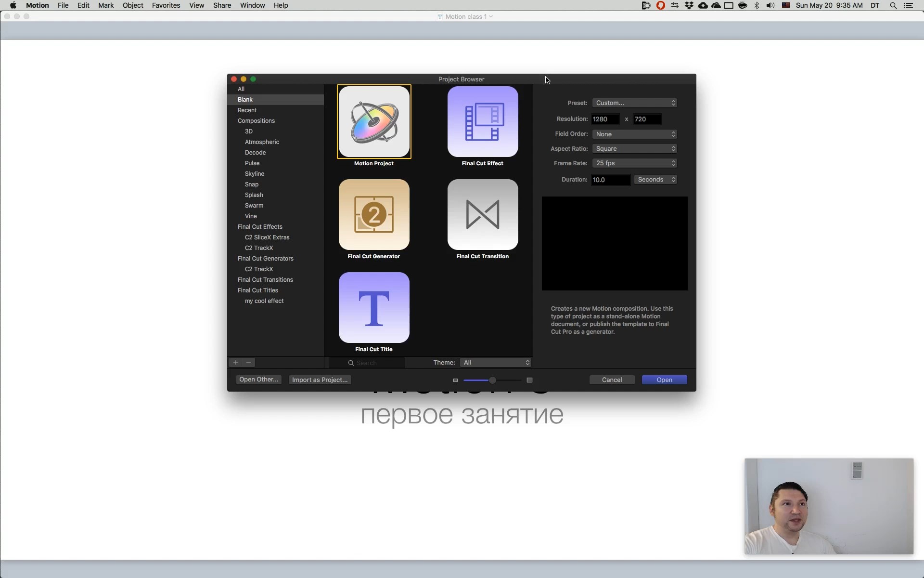The image size is (924, 578).
Task: Pick the Final Cut Transition icon
Action: click(x=482, y=214)
